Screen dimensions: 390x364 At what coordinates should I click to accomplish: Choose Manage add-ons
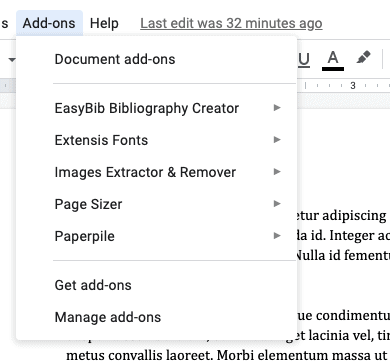coord(157,317)
